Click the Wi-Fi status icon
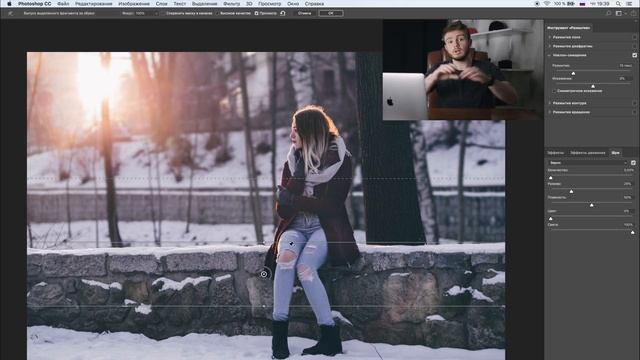The width and height of the screenshot is (640, 360). [547, 4]
